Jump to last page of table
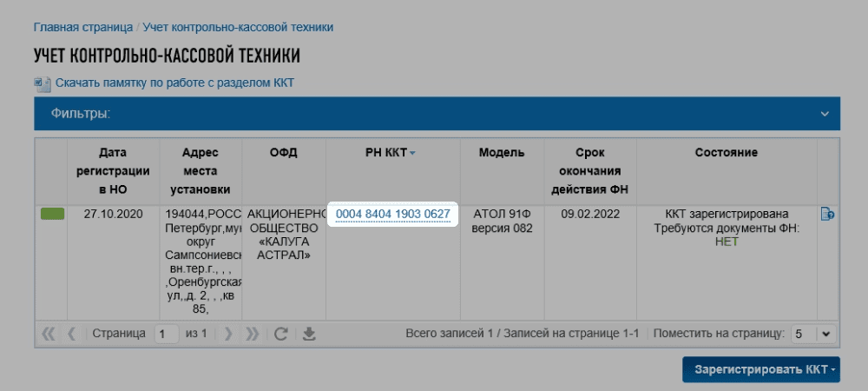The image size is (868, 391). coord(253,334)
